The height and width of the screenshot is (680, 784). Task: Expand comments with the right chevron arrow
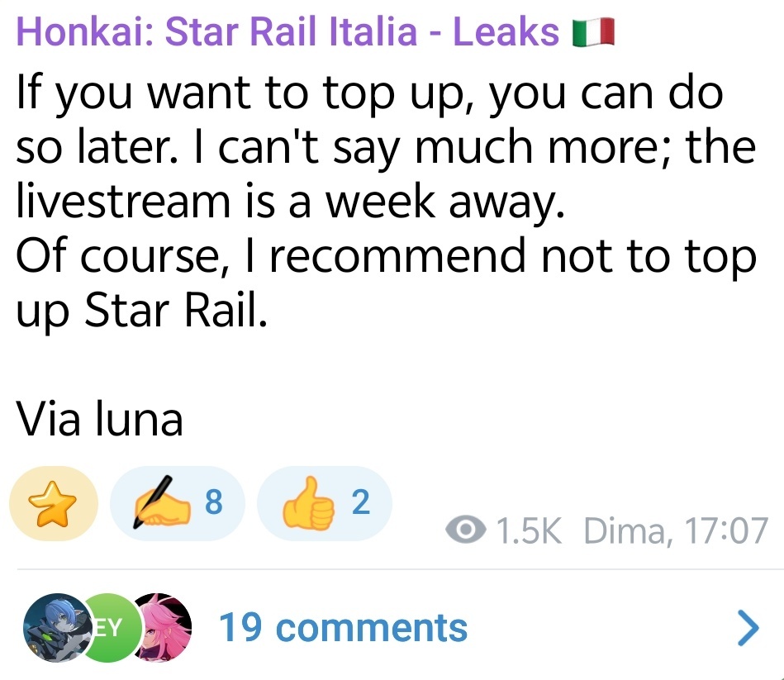tap(747, 628)
